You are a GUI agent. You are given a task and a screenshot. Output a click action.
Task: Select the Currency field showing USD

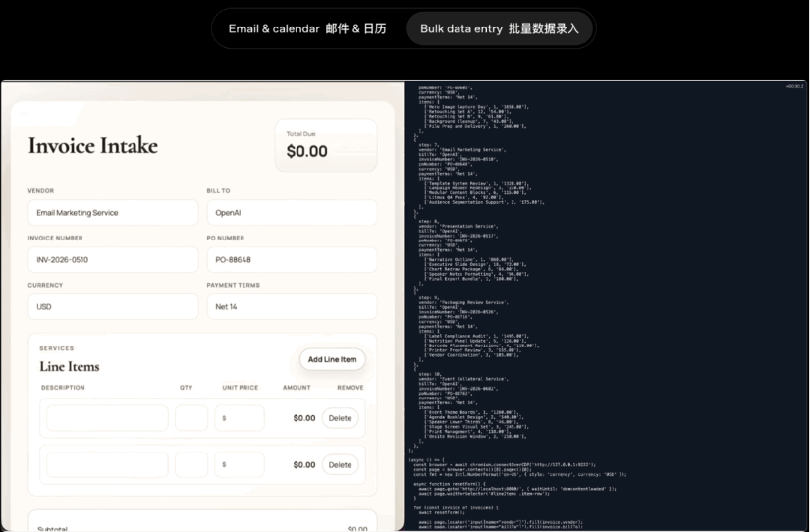pyautogui.click(x=112, y=306)
